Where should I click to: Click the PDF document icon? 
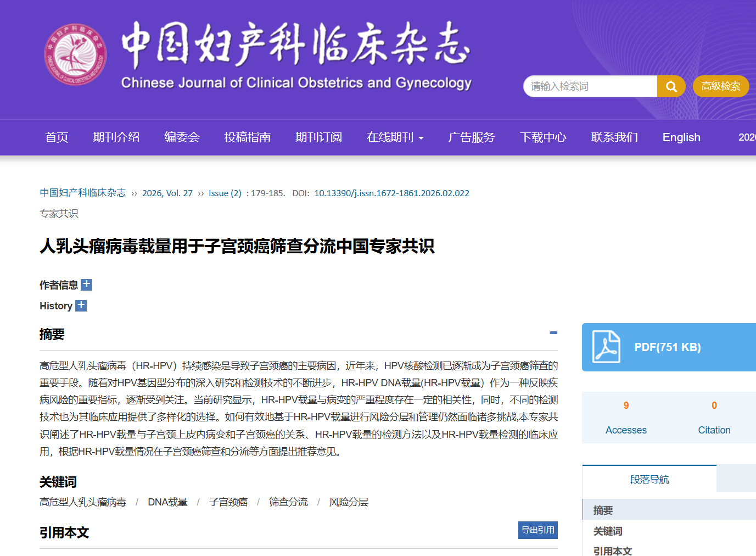(x=606, y=347)
